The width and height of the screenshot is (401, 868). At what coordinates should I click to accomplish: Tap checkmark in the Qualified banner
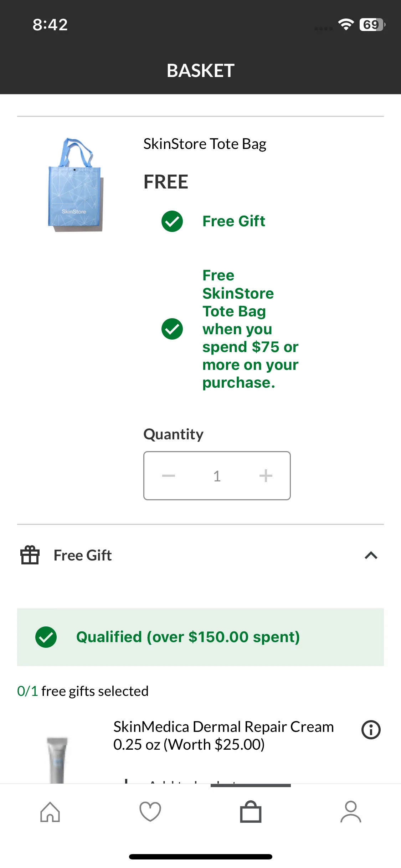pyautogui.click(x=46, y=637)
